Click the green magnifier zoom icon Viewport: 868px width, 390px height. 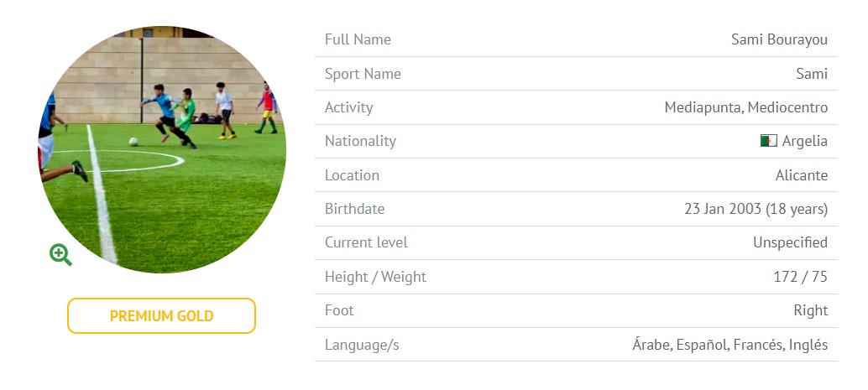tap(60, 254)
